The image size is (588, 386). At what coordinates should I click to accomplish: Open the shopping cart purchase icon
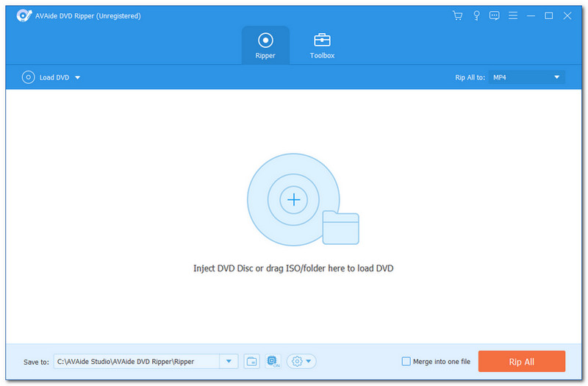coord(457,15)
